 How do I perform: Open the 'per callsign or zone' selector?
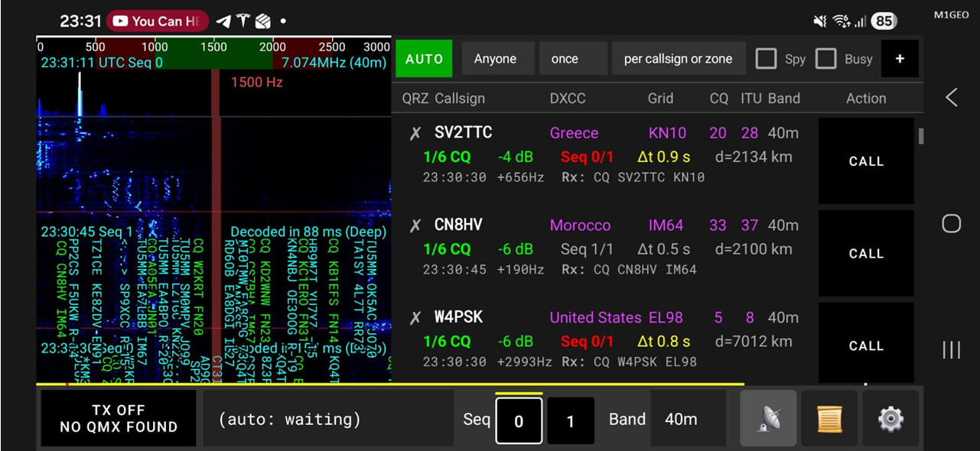[678, 59]
